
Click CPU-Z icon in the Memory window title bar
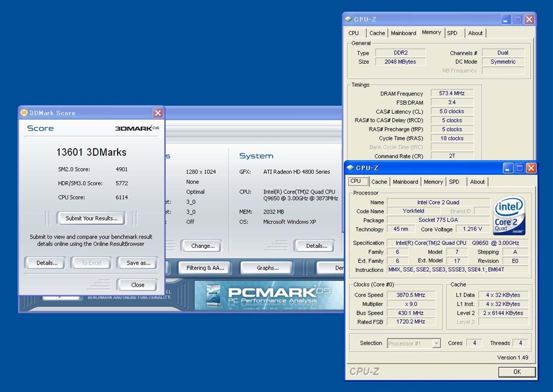tap(348, 19)
